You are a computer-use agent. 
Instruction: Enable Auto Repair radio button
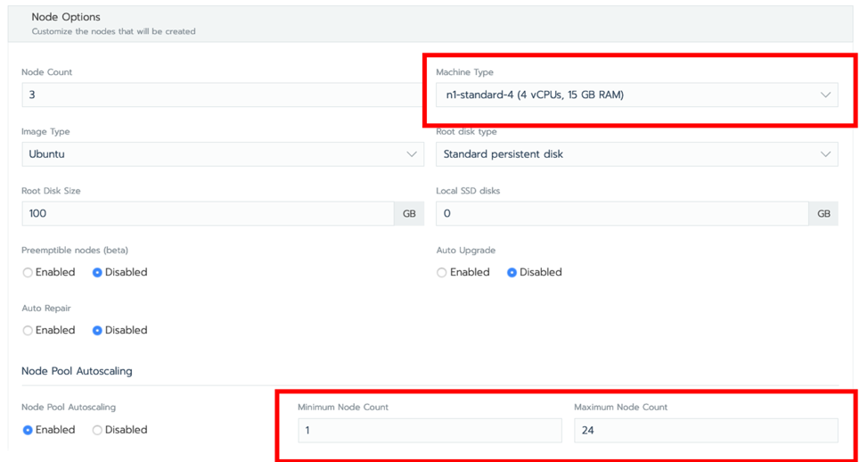tap(28, 331)
